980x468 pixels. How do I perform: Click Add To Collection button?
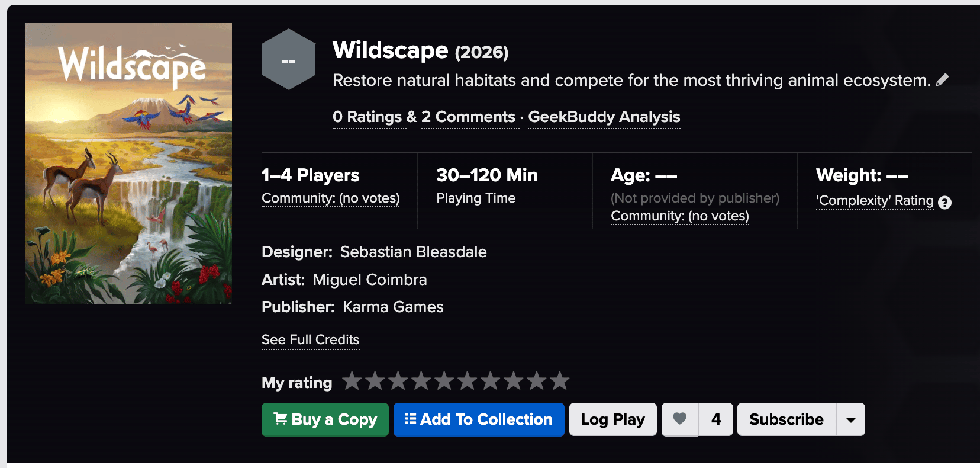point(478,419)
